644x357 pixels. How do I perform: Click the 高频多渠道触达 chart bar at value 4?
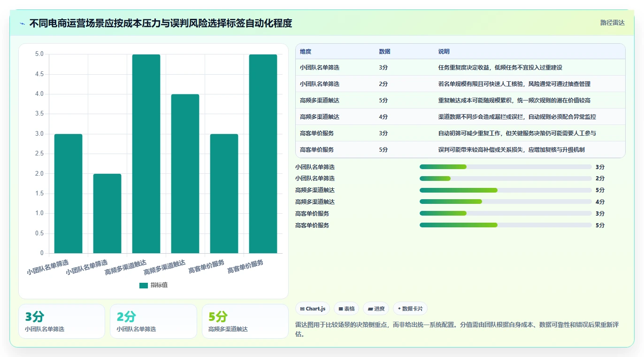pyautogui.click(x=185, y=174)
